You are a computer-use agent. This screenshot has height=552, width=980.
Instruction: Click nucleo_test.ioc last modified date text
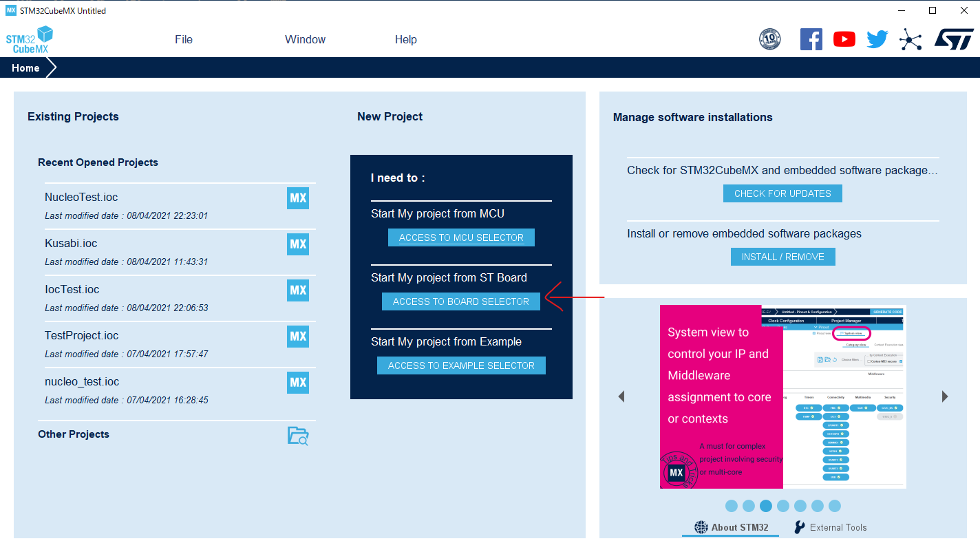point(127,400)
